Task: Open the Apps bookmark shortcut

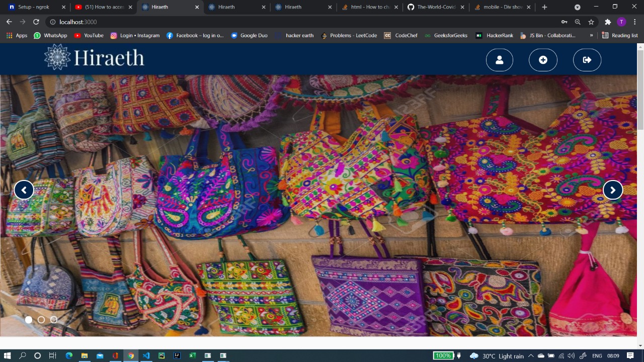Action: (x=17, y=36)
